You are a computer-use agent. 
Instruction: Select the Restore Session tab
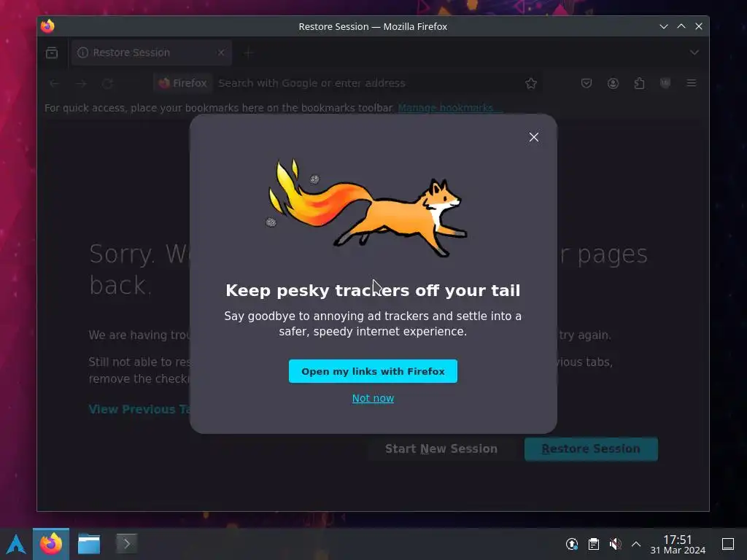pyautogui.click(x=151, y=52)
